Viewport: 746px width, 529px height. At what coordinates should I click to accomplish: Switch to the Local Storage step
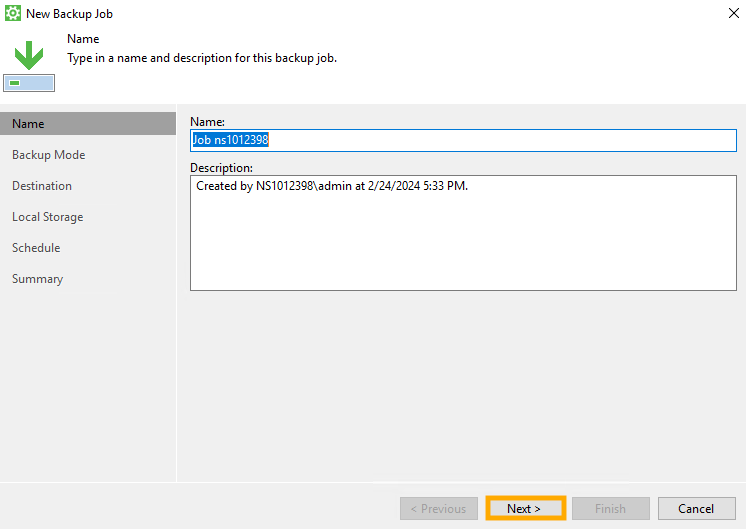coord(47,217)
